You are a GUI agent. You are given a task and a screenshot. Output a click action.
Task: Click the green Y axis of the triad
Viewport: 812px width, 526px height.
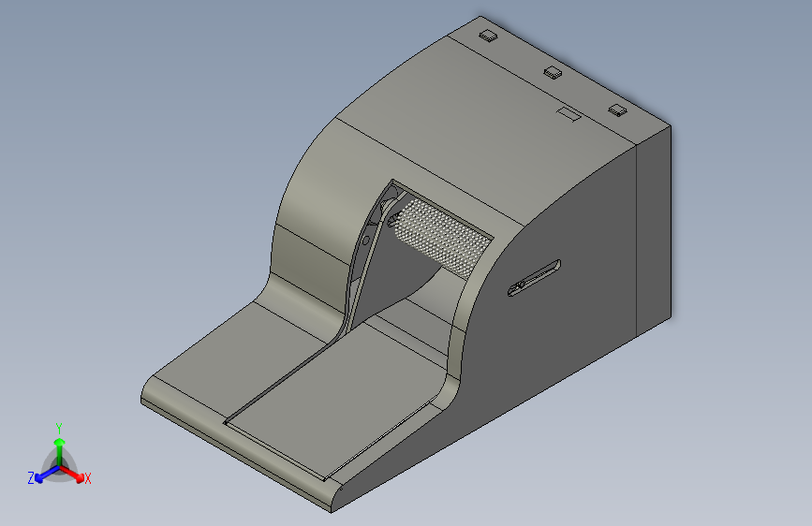pos(60,451)
